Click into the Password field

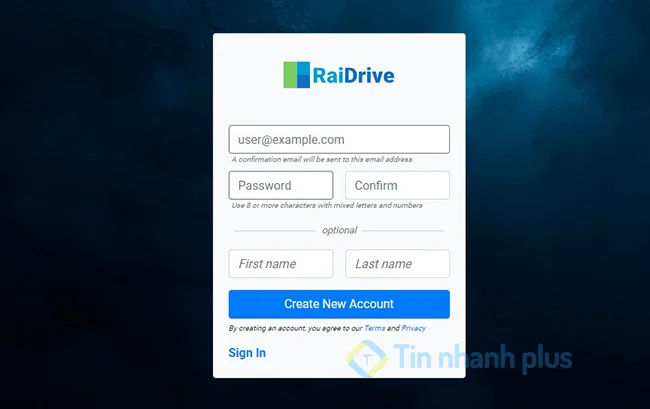pos(281,185)
